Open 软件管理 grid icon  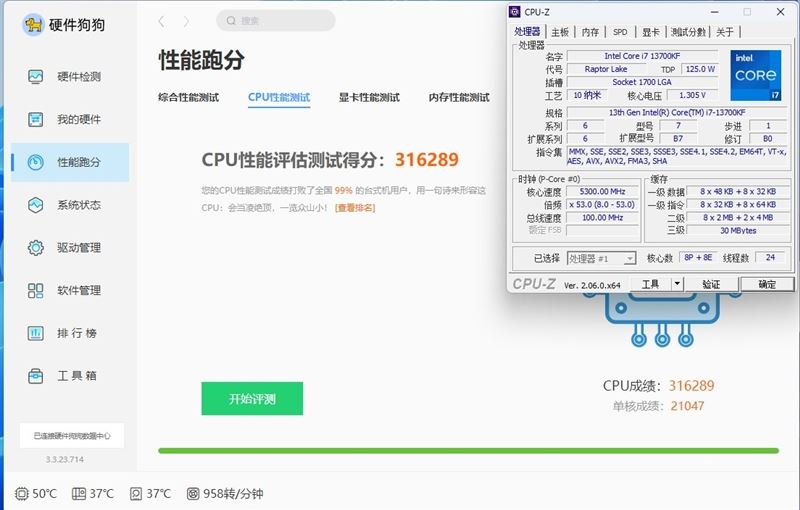(x=35, y=291)
